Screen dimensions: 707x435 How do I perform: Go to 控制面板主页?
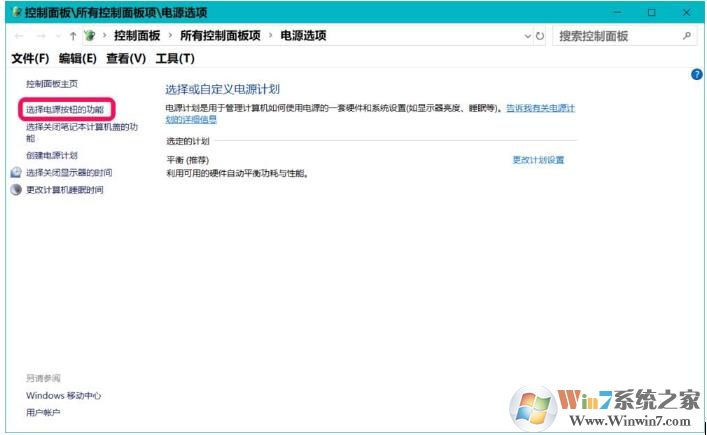(52, 84)
